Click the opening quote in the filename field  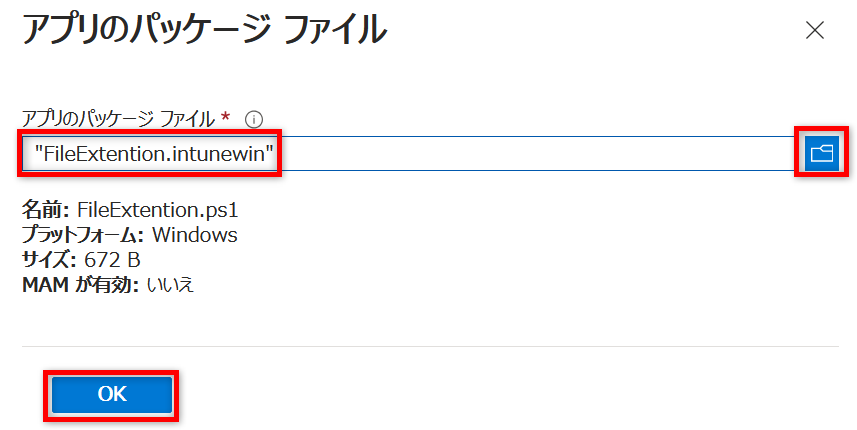[39, 148]
